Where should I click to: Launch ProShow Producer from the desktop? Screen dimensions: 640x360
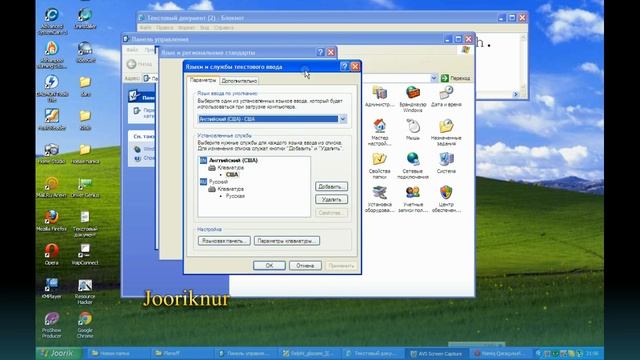click(x=51, y=324)
